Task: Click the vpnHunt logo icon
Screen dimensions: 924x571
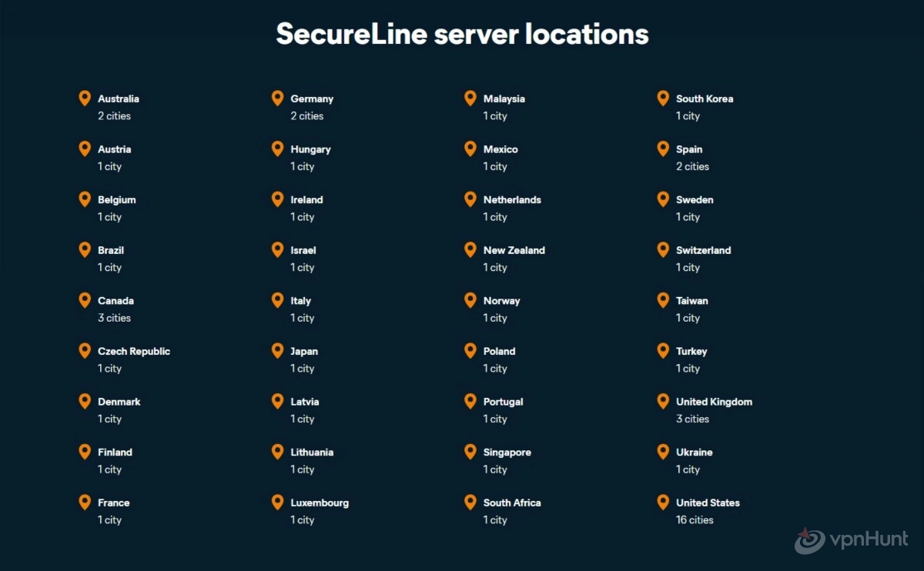Action: coord(809,540)
